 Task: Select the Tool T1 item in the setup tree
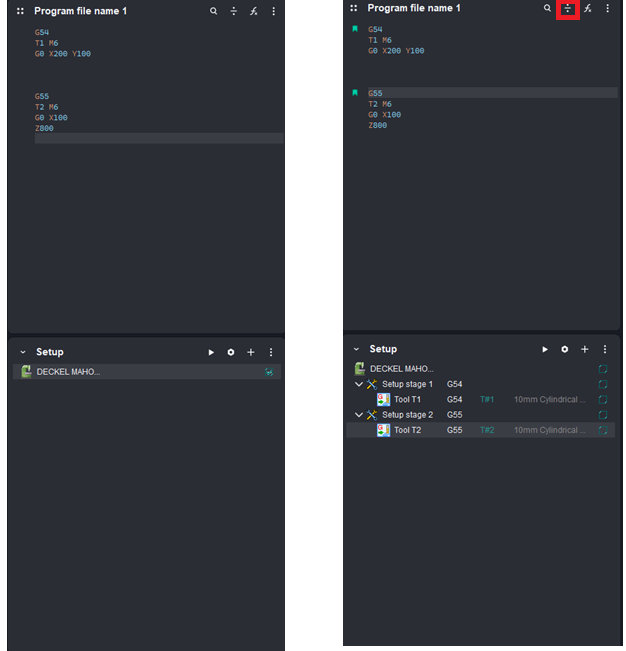[x=407, y=399]
